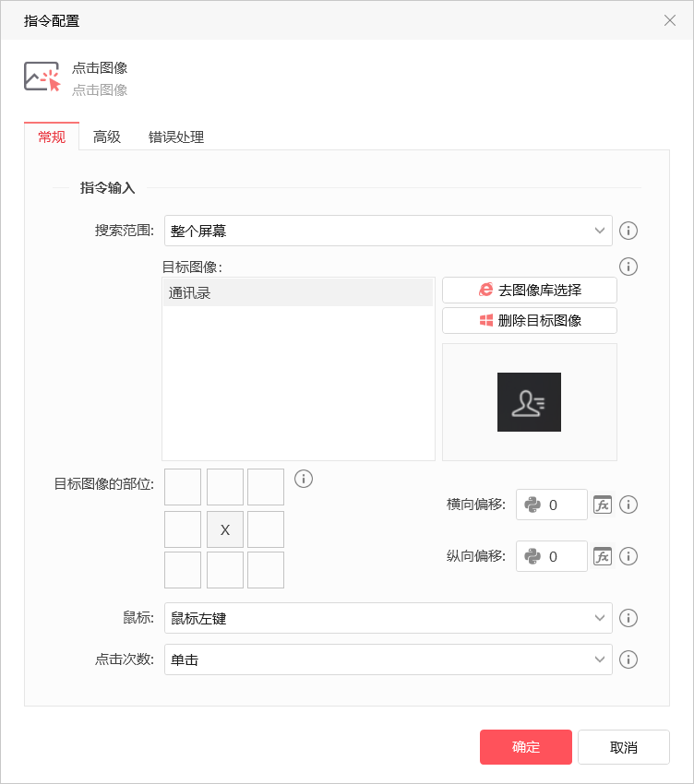Click info icon for 鼠标 dropdown

pos(628,618)
